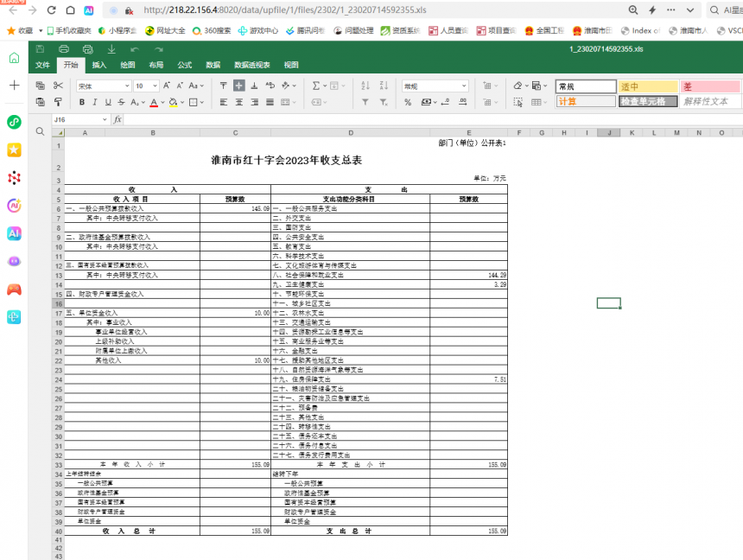The width and height of the screenshot is (743, 560).
Task: Click the Format Painter icon
Action: click(x=58, y=102)
